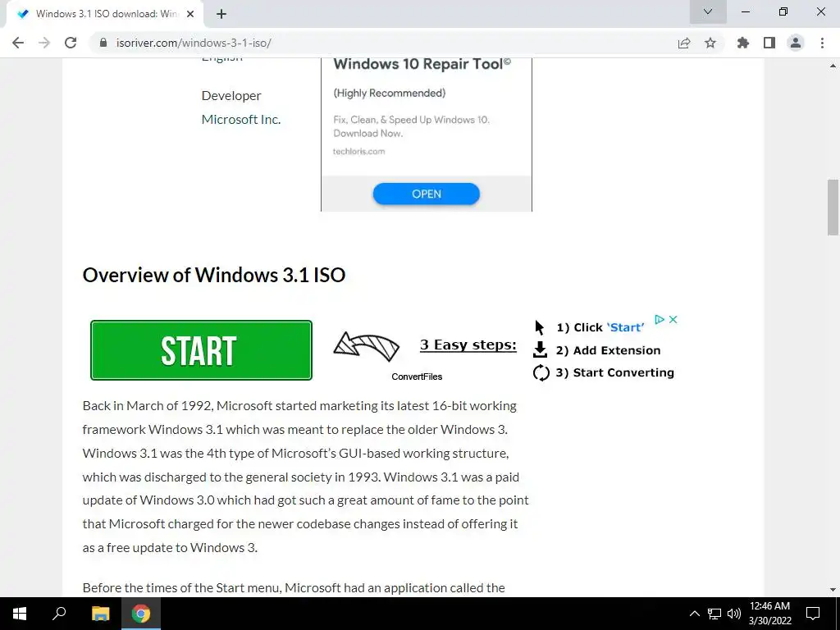The height and width of the screenshot is (630, 840).
Task: Click the 'Developer' label
Action: click(231, 95)
